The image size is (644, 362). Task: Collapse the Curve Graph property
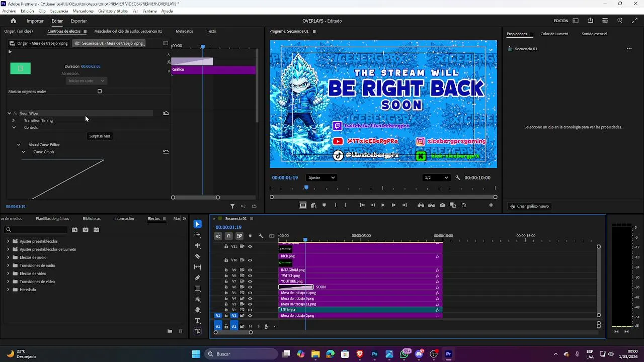coord(23,152)
